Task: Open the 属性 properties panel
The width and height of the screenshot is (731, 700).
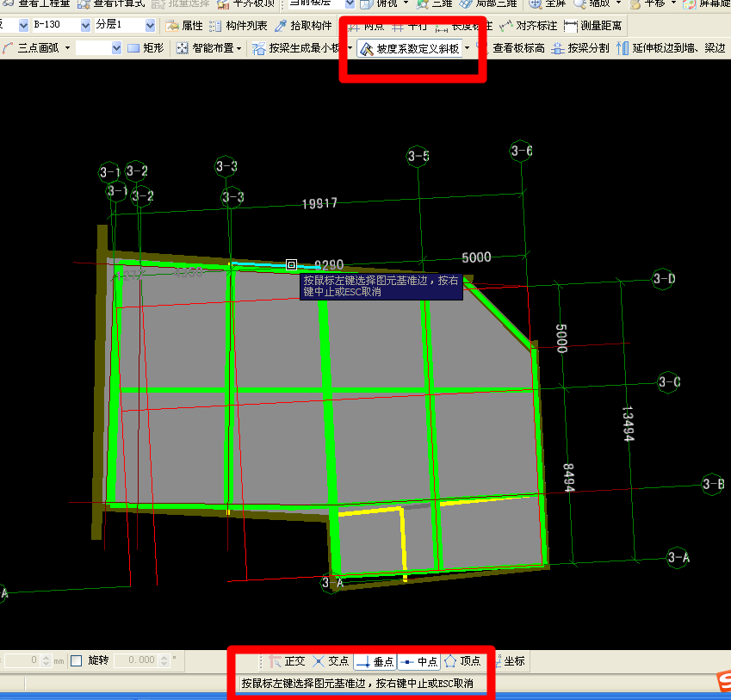Action: click(x=184, y=26)
